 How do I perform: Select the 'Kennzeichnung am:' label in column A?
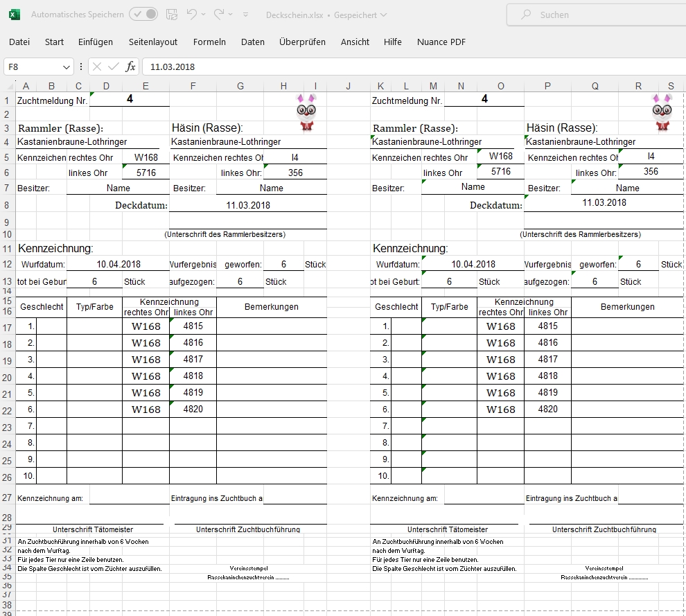click(x=50, y=498)
